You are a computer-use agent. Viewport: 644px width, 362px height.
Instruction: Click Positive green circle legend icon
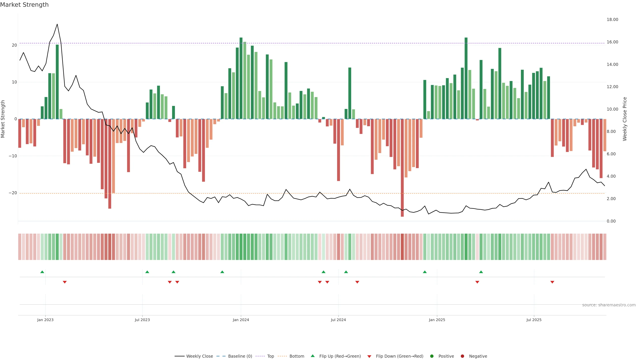point(432,356)
